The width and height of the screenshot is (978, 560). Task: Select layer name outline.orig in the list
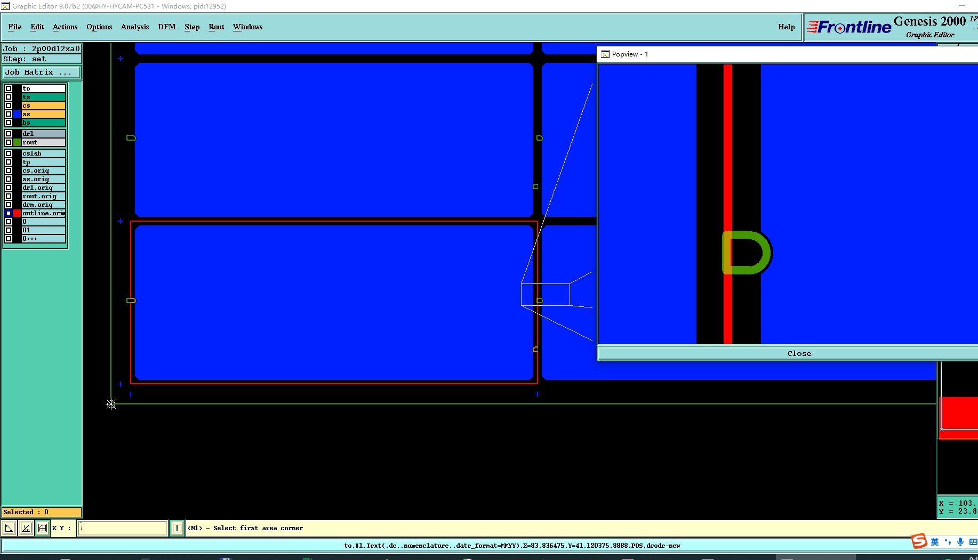pyautogui.click(x=44, y=213)
